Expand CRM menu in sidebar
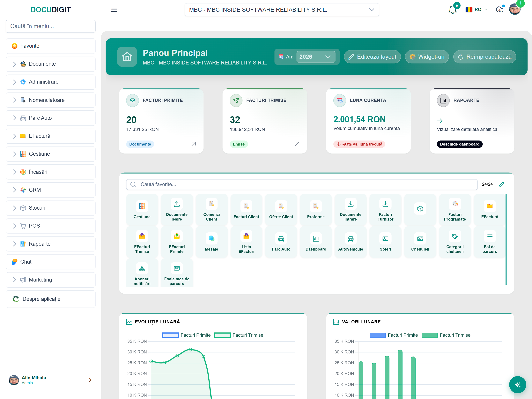 click(x=50, y=190)
